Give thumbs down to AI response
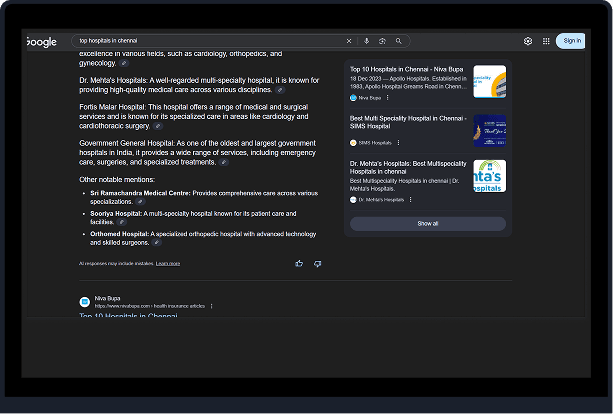Screen dimensions: 613x414 click(317, 263)
